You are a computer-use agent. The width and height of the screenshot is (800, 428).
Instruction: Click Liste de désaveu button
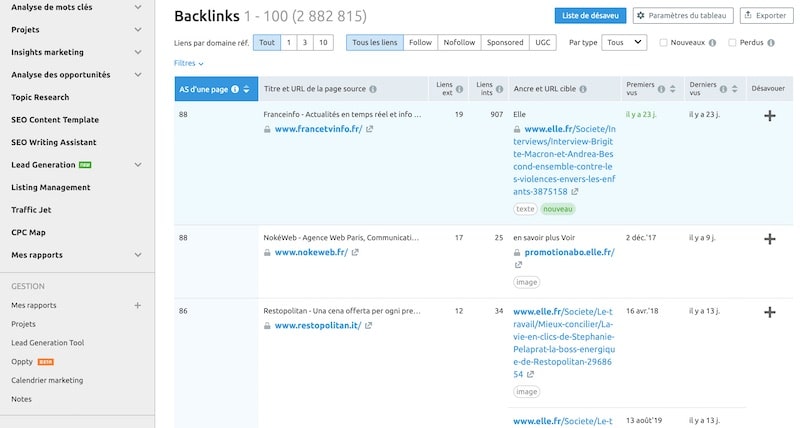click(x=590, y=15)
